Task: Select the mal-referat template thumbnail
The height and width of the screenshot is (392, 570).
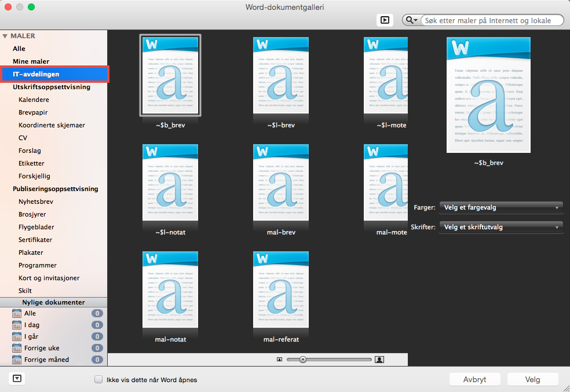Action: tap(280, 290)
